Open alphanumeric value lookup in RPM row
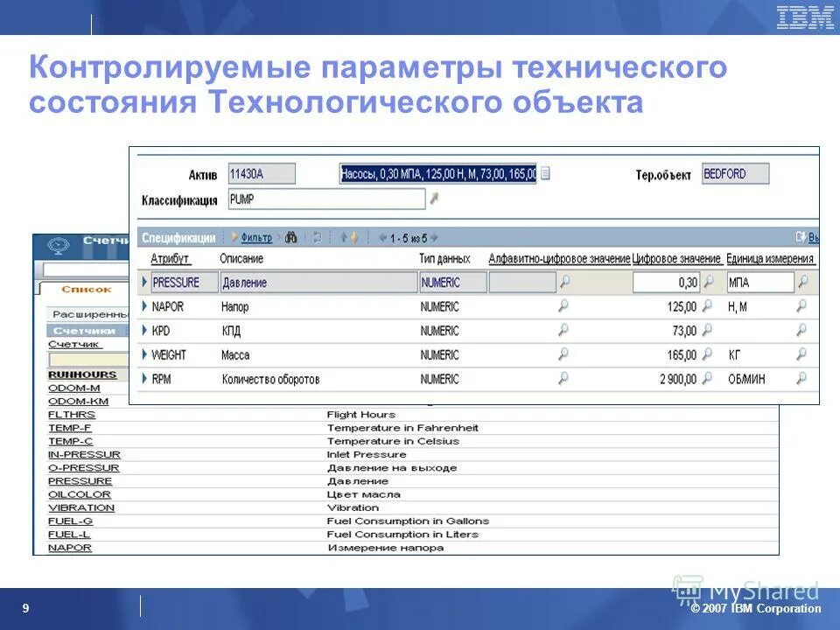 (x=563, y=378)
